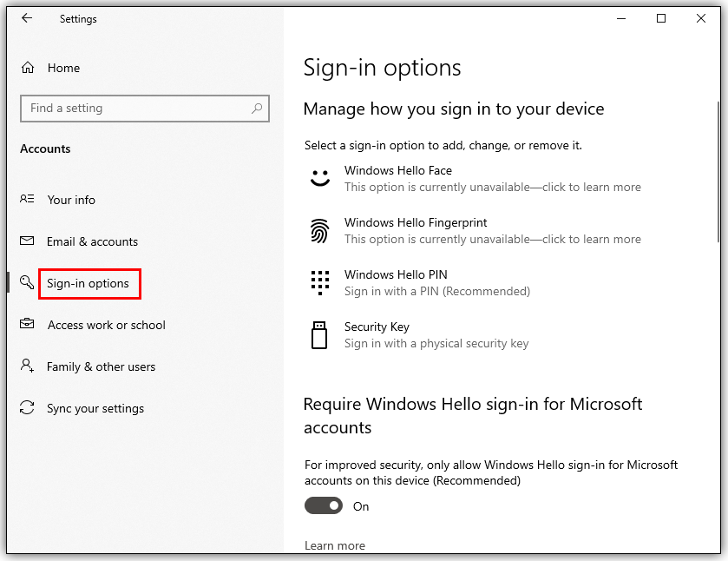Click Fingerprint unavailable learn more text

[x=493, y=240]
